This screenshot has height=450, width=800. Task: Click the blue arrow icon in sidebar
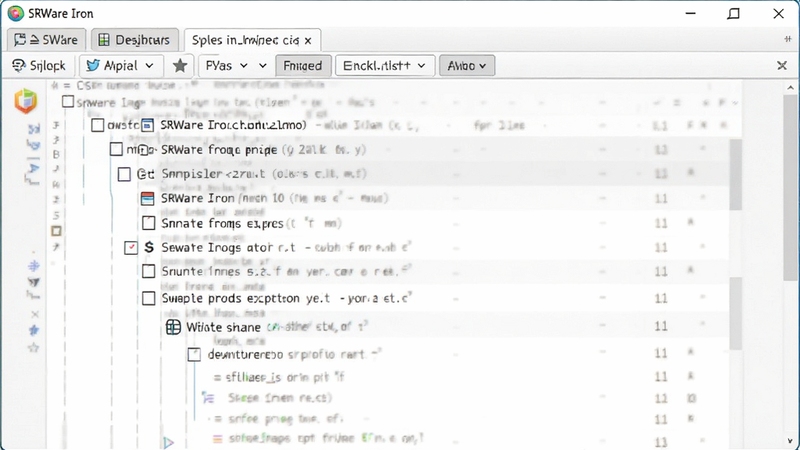pyautogui.click(x=34, y=168)
